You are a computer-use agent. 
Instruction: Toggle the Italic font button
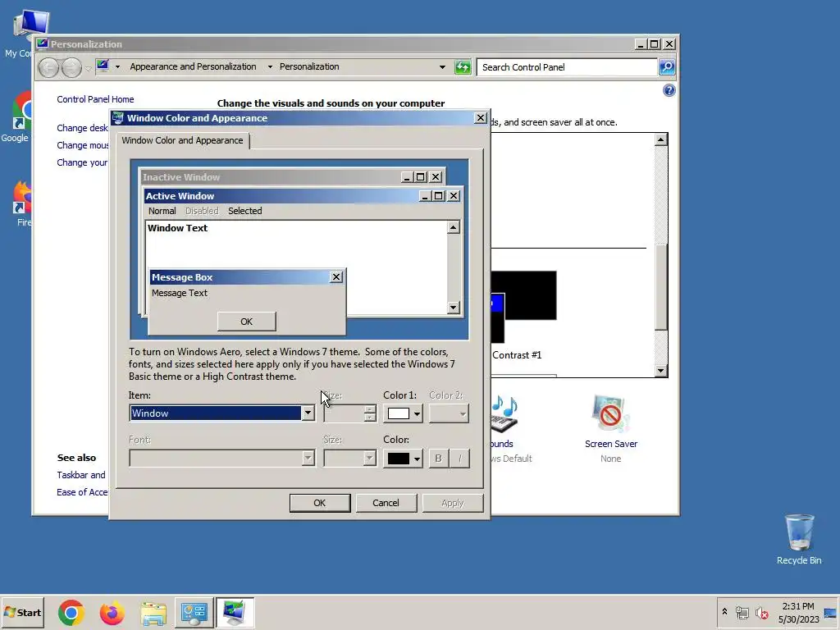(459, 459)
